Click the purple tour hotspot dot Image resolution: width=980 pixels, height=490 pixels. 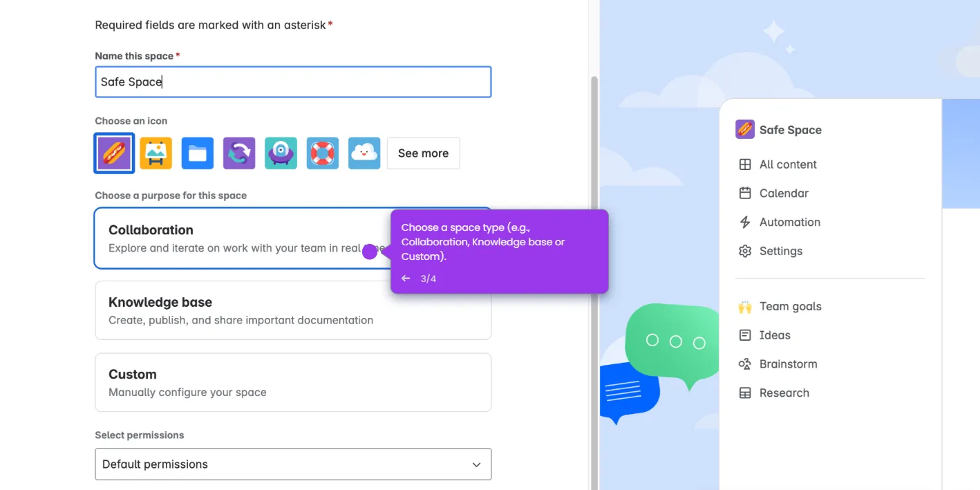tap(370, 252)
